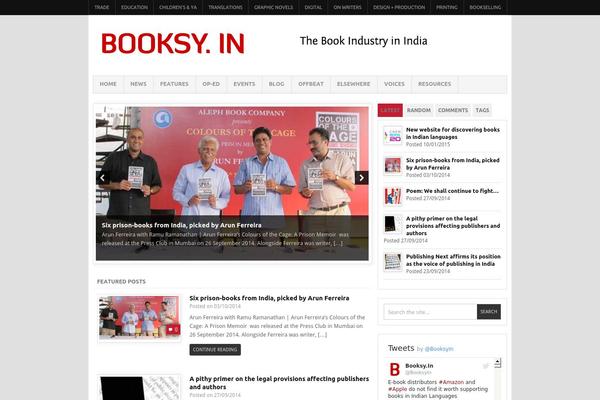600x400 pixels.
Task: Open featured post title 'Six prison-books from India'
Action: 269,298
